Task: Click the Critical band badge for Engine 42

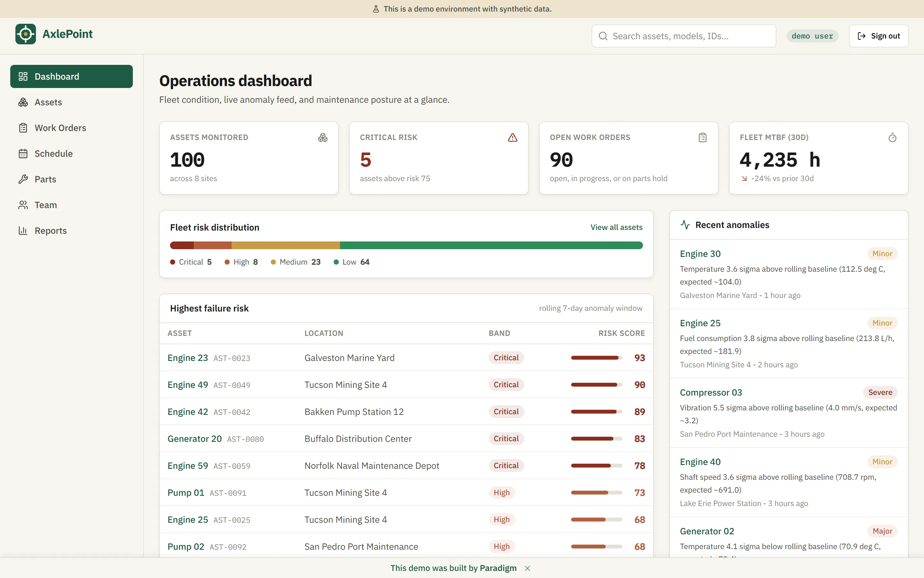Action: point(506,412)
